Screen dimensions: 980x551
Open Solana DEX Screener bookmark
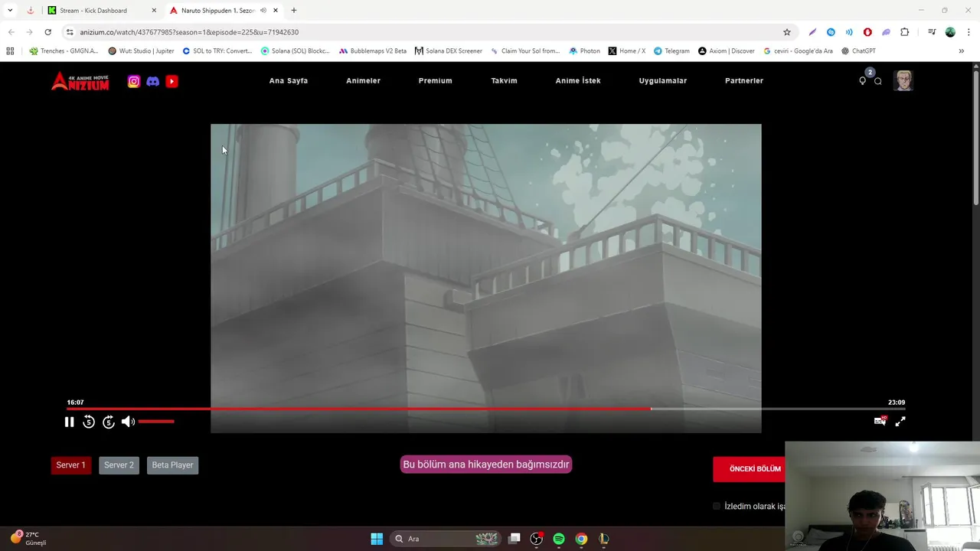pyautogui.click(x=449, y=51)
